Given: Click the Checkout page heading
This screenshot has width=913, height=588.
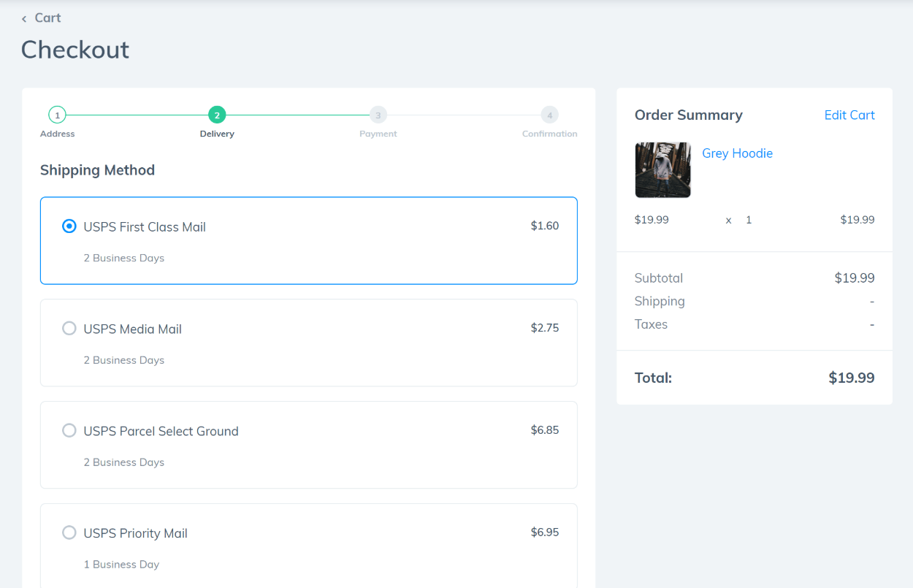Looking at the screenshot, I should [75, 50].
